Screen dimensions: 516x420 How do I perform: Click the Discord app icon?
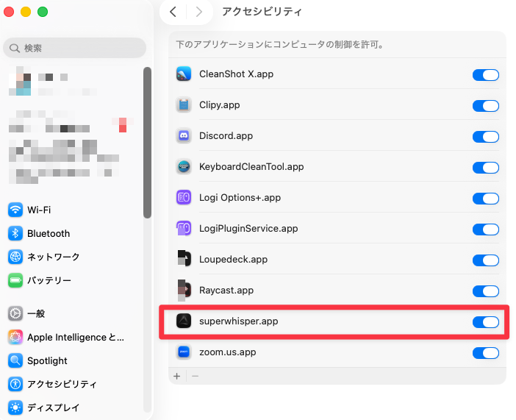click(x=184, y=136)
